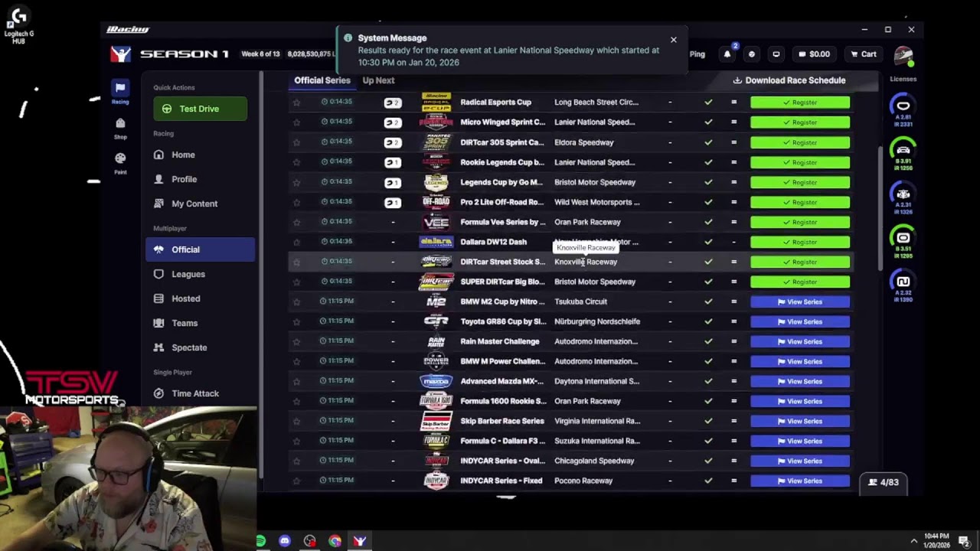
Task: Favorite the Micro Winged Sprint star
Action: coord(296,122)
